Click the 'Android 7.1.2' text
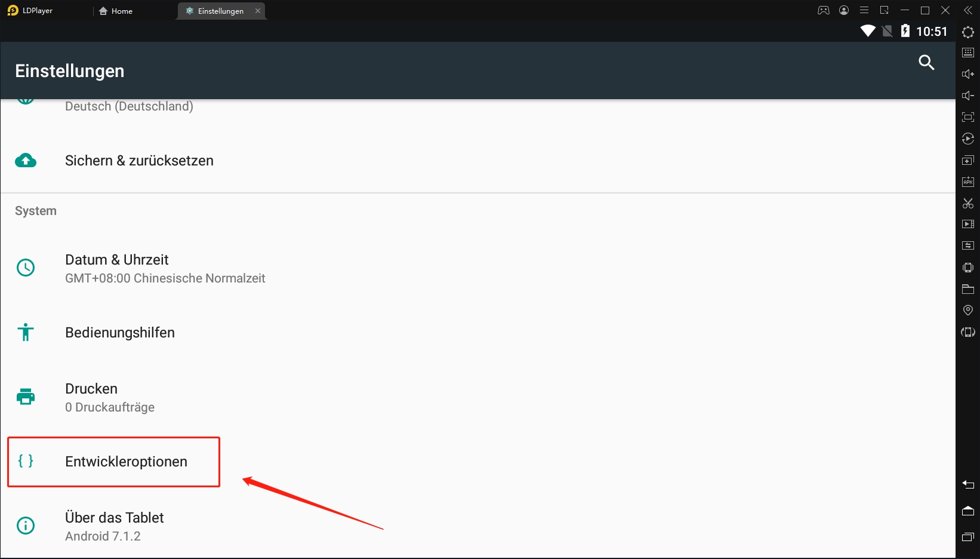 click(x=103, y=536)
